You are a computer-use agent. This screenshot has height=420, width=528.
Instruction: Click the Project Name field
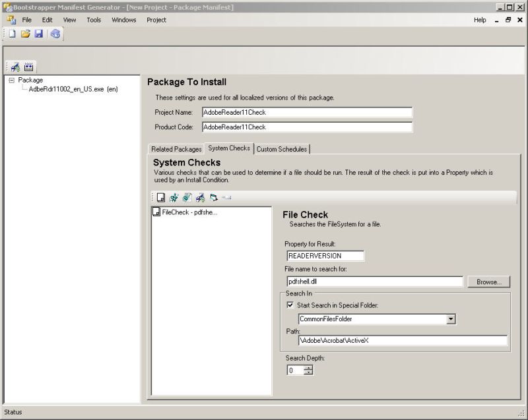(307, 112)
